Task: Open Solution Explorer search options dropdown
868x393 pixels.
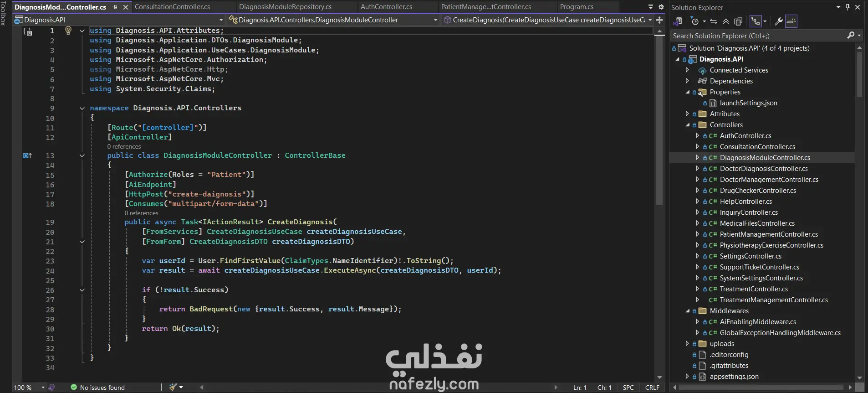Action: 859,36
